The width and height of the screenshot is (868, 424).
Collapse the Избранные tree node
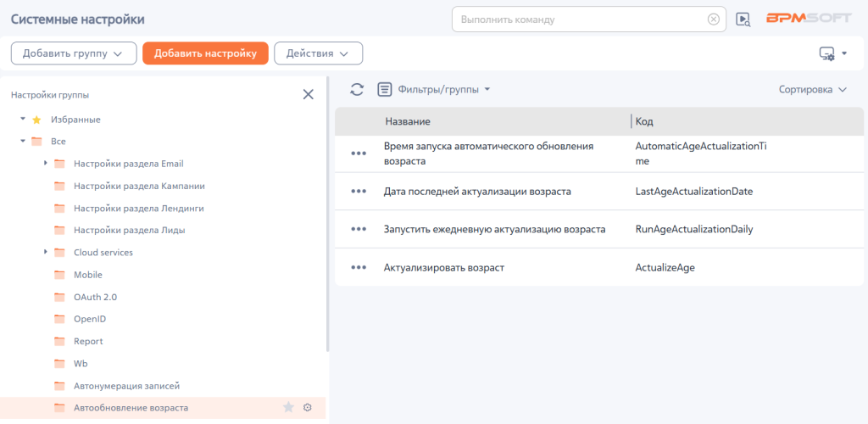click(x=23, y=119)
